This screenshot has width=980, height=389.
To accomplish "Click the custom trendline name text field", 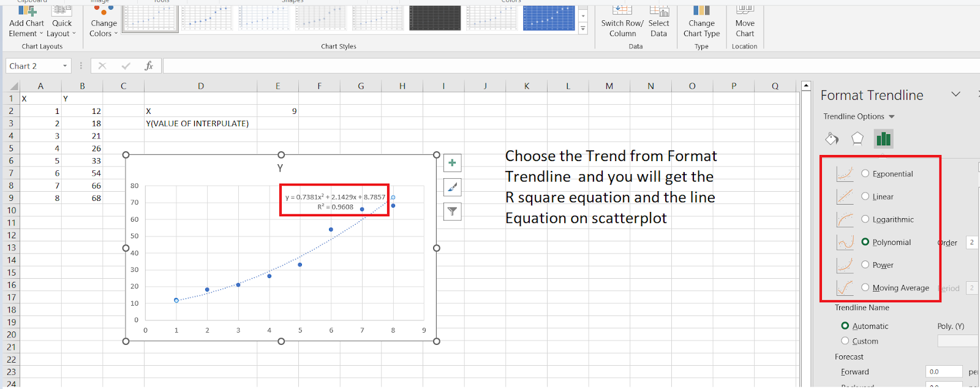I will (x=958, y=341).
